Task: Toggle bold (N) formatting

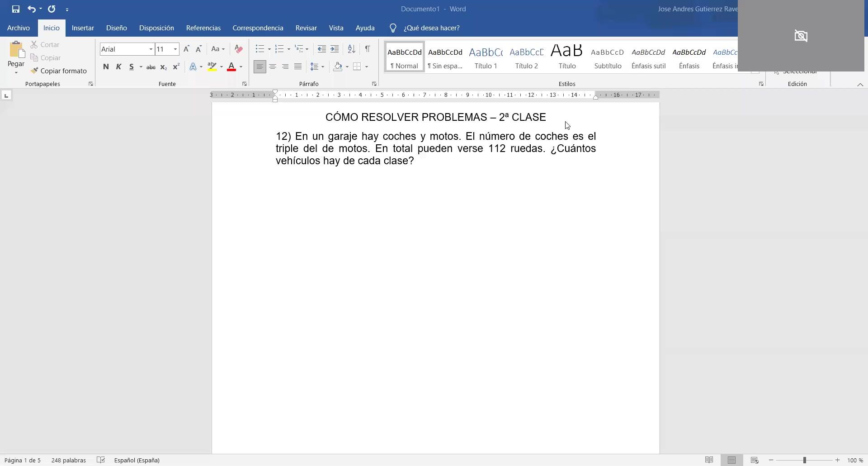Action: point(106,67)
